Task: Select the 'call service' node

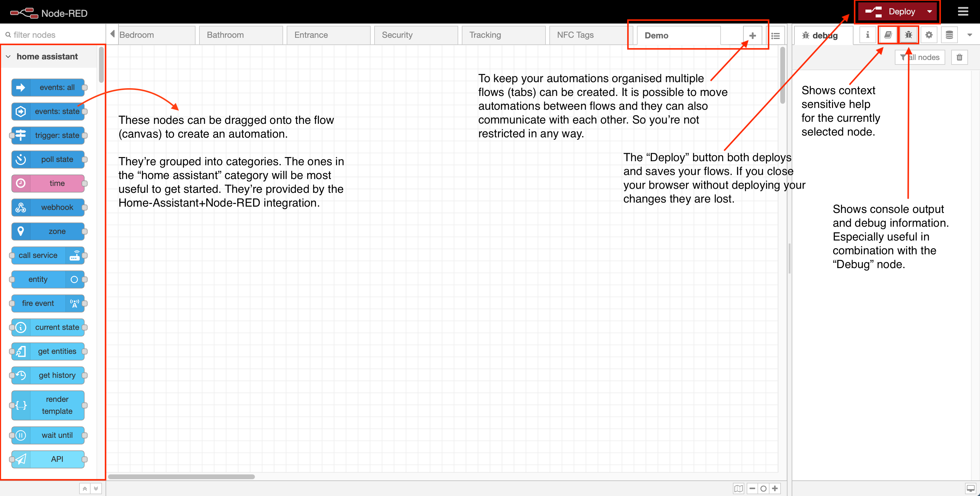Action: tap(48, 255)
